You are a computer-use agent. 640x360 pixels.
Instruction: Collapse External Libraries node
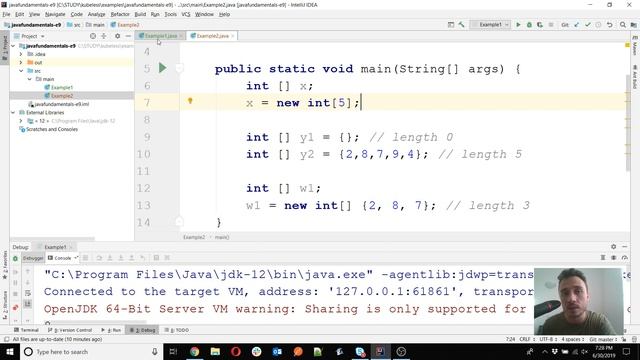click(13, 113)
